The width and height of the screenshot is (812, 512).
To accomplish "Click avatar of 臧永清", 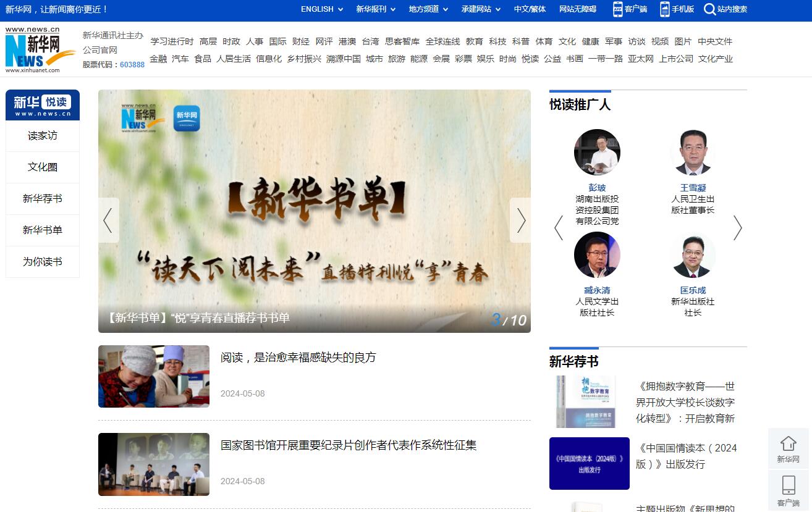I will pyautogui.click(x=597, y=255).
